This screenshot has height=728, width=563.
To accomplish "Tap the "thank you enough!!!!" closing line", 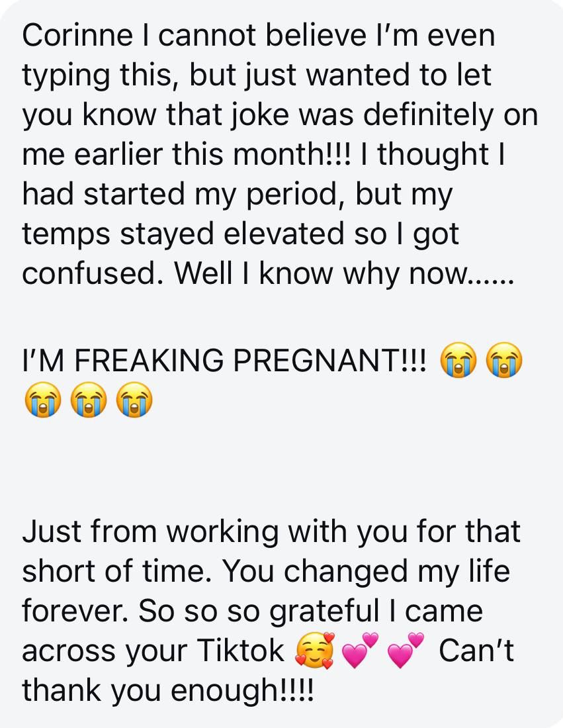I will [x=169, y=691].
